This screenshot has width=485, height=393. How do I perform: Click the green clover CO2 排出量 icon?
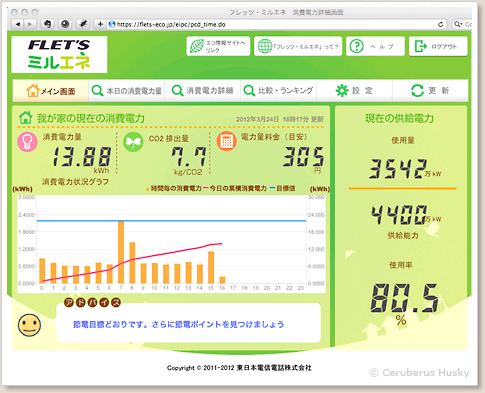133,142
